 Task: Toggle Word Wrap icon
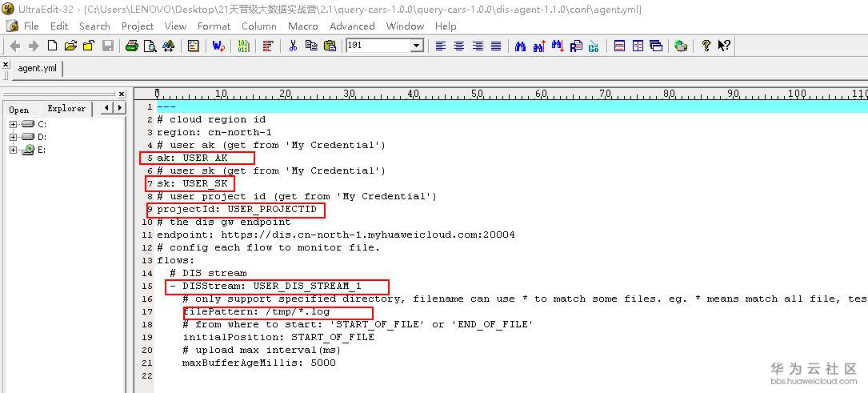tap(218, 46)
